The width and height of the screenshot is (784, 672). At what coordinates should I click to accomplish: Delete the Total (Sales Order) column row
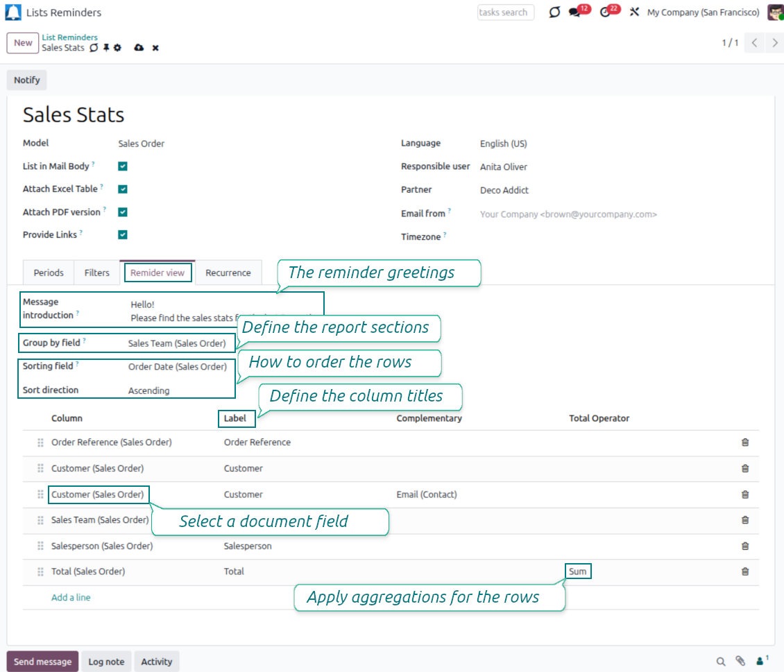pyautogui.click(x=745, y=571)
